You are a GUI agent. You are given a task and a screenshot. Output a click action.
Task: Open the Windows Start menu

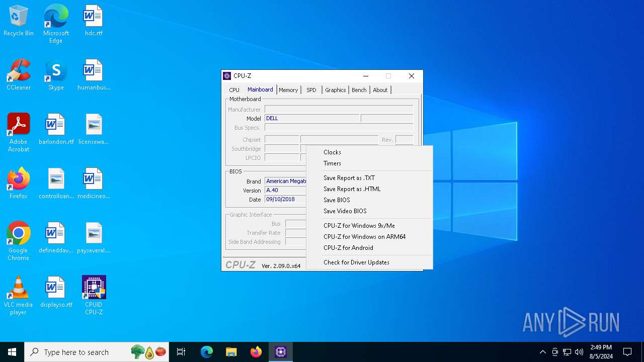coord(12,352)
